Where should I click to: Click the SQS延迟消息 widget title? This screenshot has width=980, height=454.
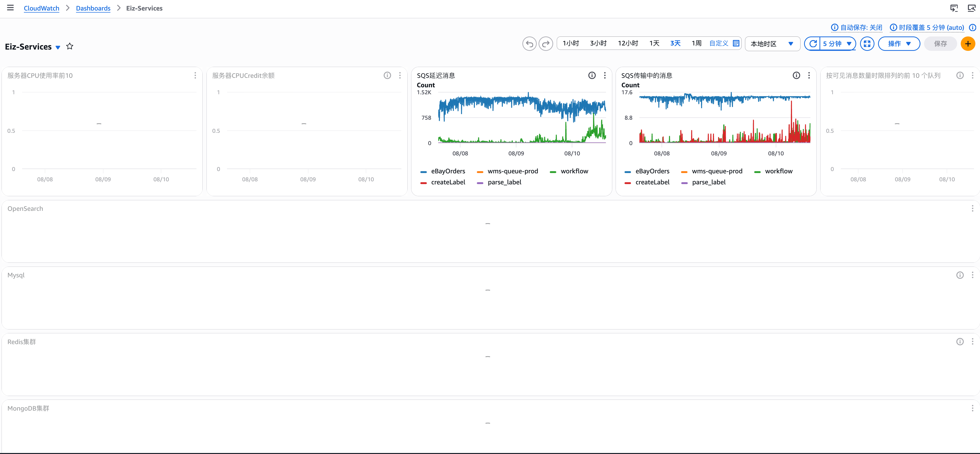click(x=436, y=75)
